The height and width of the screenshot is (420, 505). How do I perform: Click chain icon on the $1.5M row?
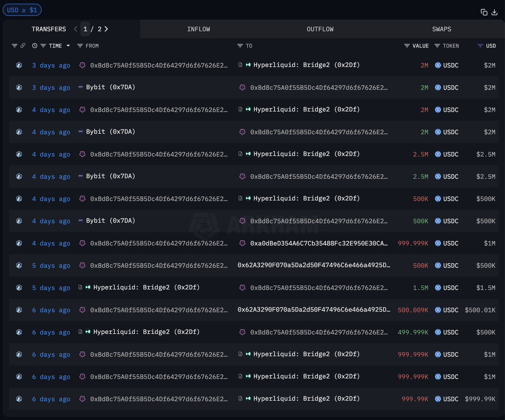(19, 288)
